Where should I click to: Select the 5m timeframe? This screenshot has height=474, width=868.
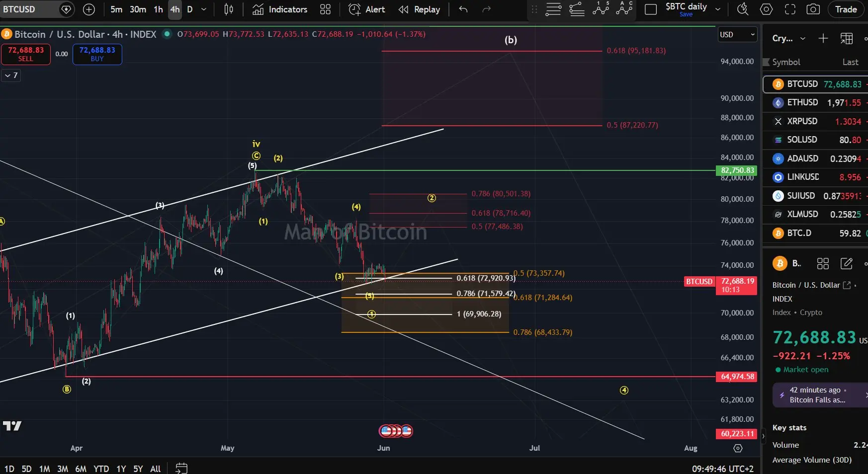click(x=116, y=9)
